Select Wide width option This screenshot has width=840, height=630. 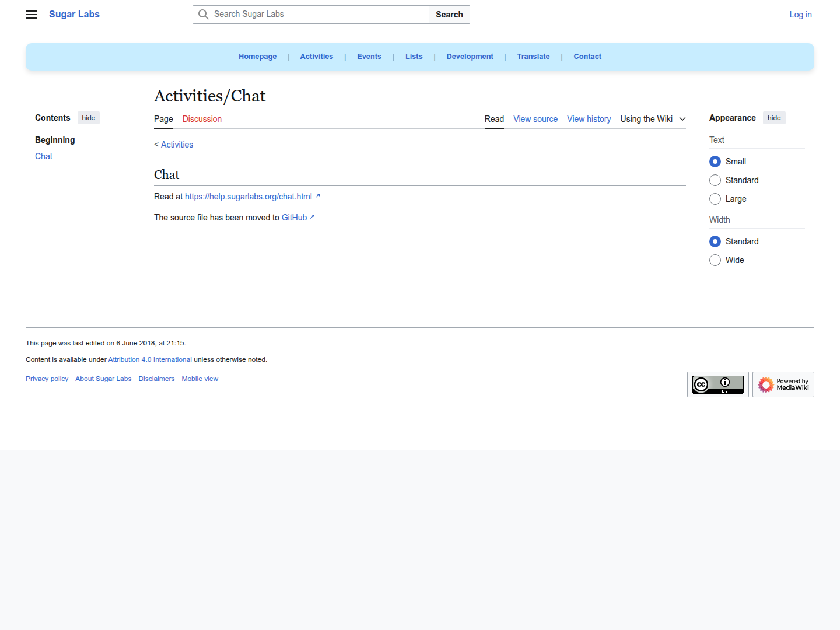pyautogui.click(x=715, y=260)
